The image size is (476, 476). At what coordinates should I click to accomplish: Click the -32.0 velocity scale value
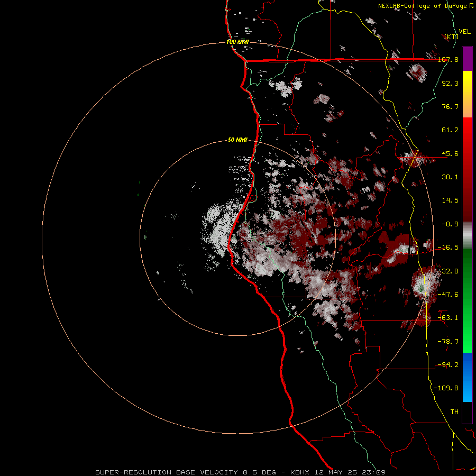pos(448,271)
